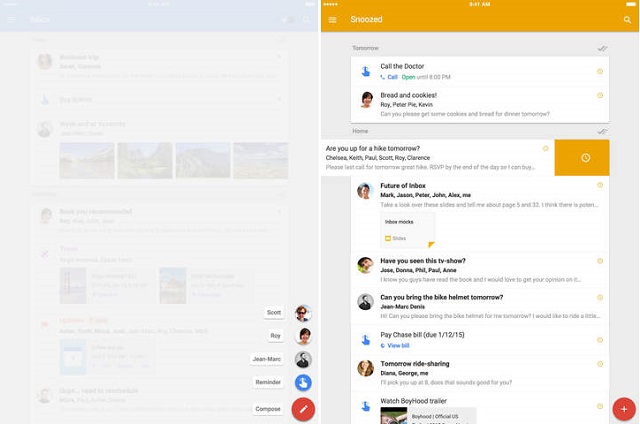
Task: Select the Compose label in speed dial
Action: [268, 409]
